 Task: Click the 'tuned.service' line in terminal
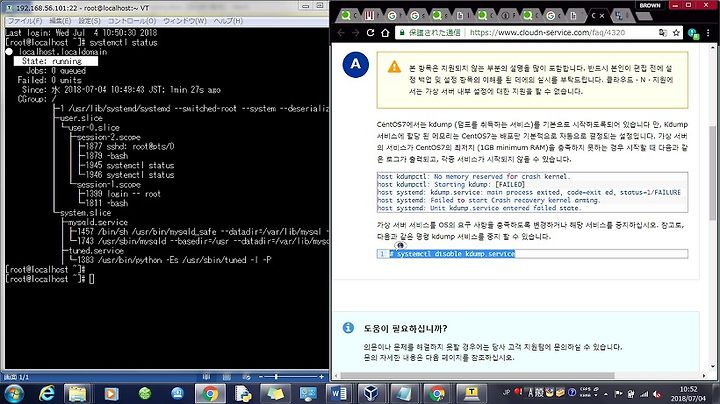coord(96,251)
